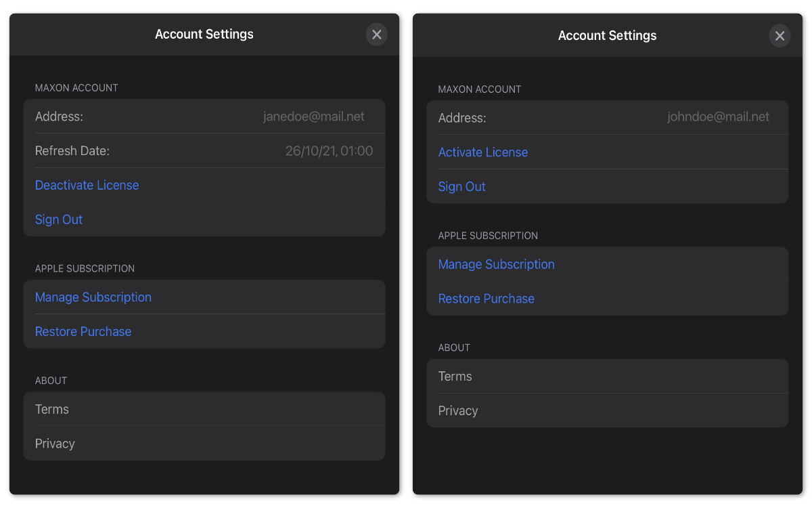
Task: Close the janedoe account settings dialog
Action: coord(377,35)
